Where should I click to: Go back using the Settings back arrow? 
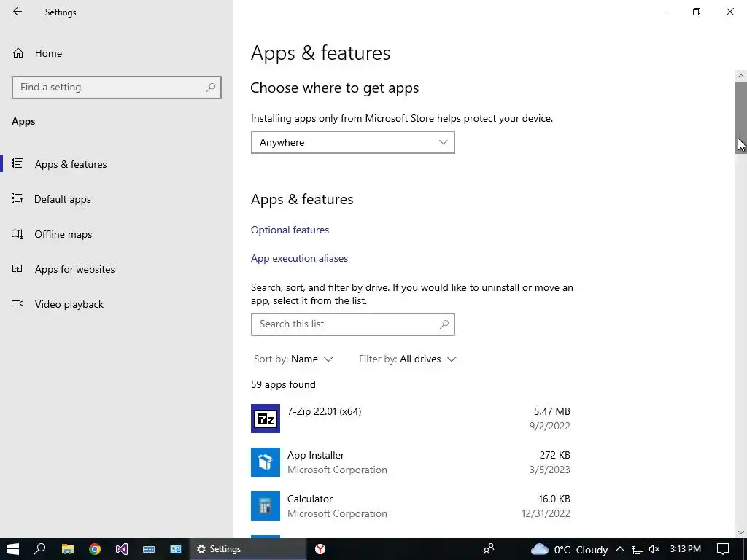18,12
